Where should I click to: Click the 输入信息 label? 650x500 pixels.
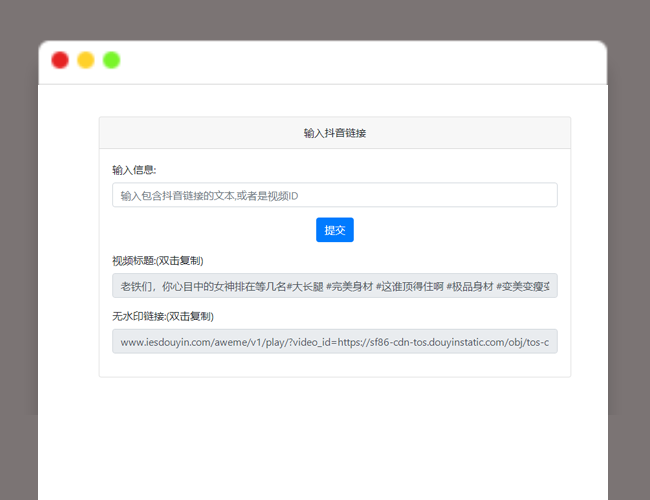coord(134,170)
